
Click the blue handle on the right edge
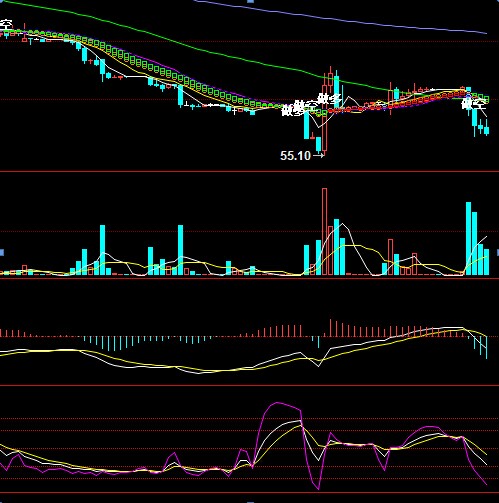tap(497, 252)
